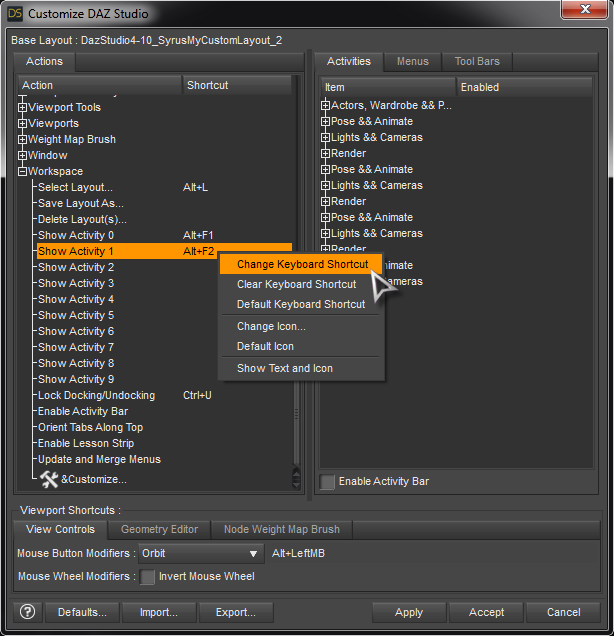This screenshot has width=614, height=636.
Task: Select Enable Activity Bar in Workspace list
Action: tap(83, 411)
